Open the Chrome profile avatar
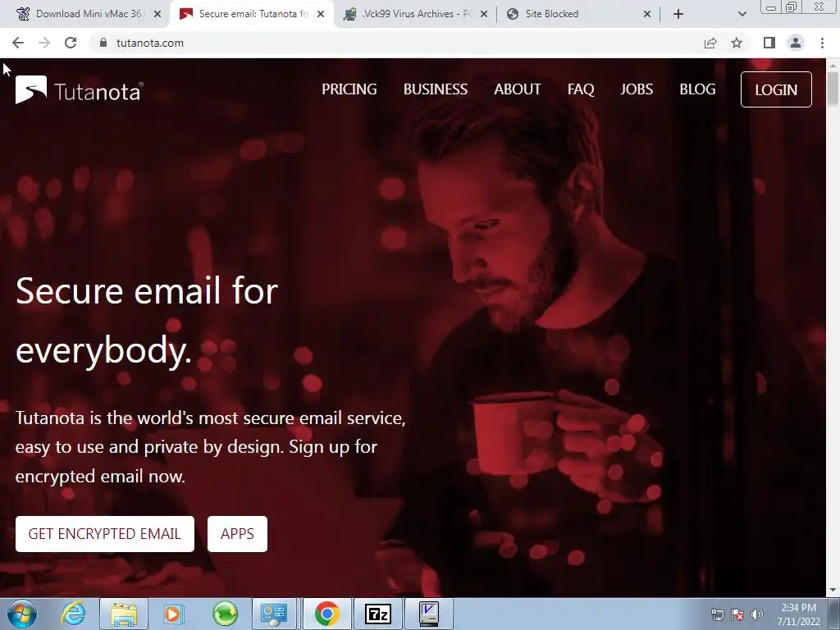This screenshot has height=630, width=840. coord(796,43)
